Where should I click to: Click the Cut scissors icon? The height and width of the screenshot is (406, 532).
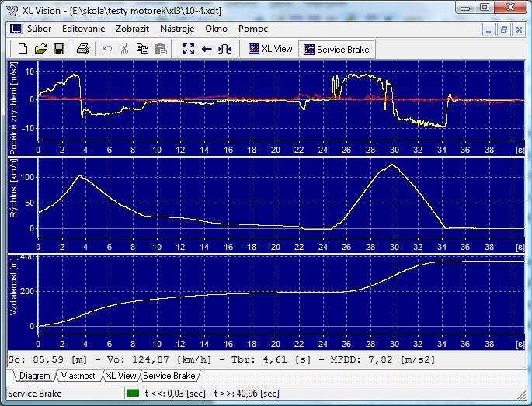tap(124, 49)
